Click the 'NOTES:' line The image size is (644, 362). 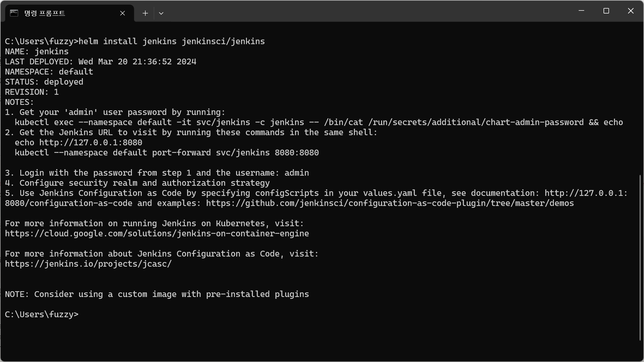click(19, 102)
